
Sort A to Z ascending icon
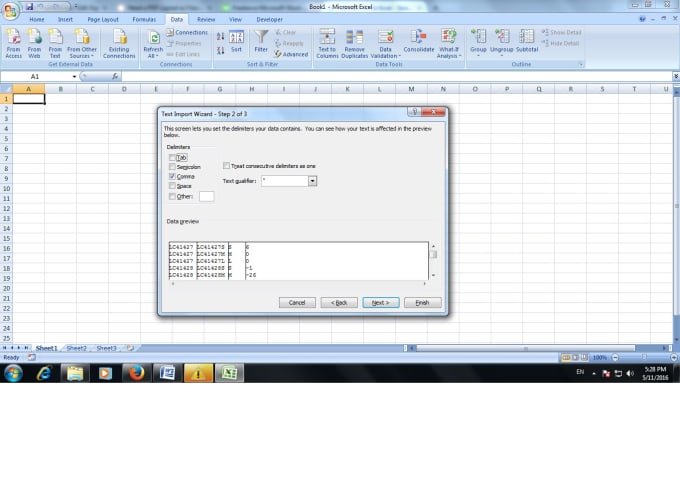pyautogui.click(x=220, y=36)
